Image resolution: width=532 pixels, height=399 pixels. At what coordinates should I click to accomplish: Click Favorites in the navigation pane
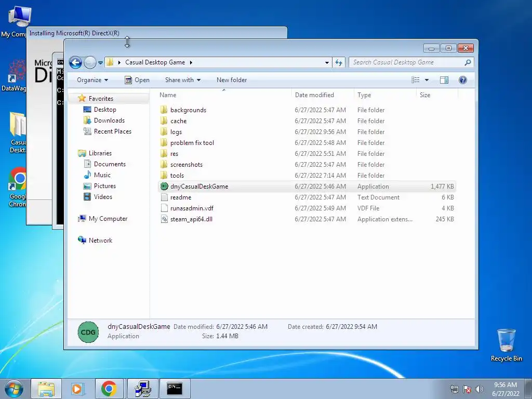point(101,98)
